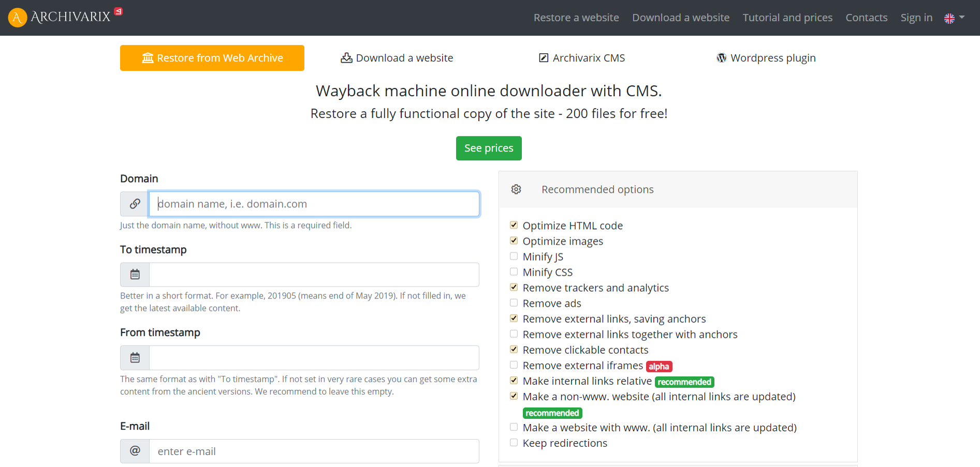Click the link icon beside the Domain field
Viewport: 980px width, 467px height.
[135, 204]
